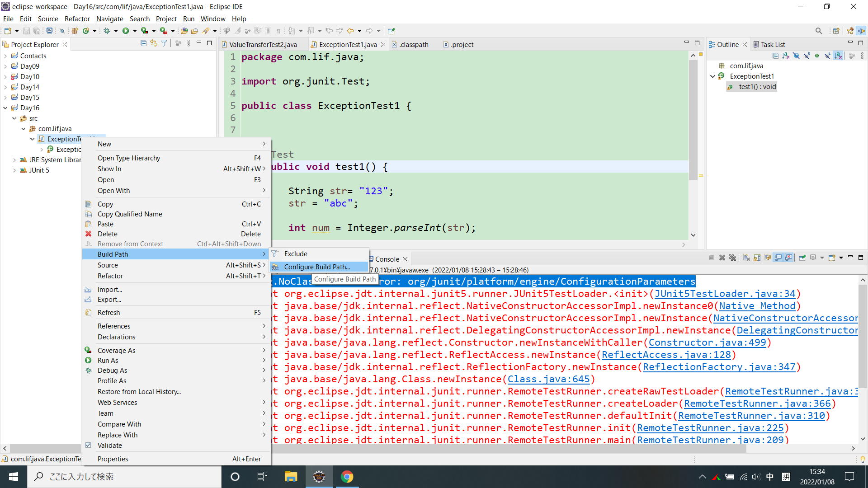Click Link with Editor in Project Explorer
This screenshot has height=488, width=868.
[x=154, y=43]
